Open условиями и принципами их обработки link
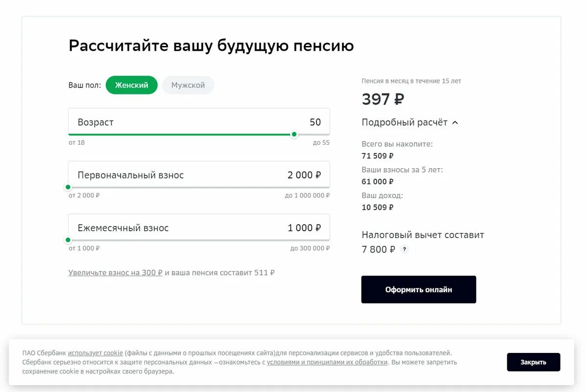Image resolution: width=587 pixels, height=392 pixels. click(x=327, y=362)
